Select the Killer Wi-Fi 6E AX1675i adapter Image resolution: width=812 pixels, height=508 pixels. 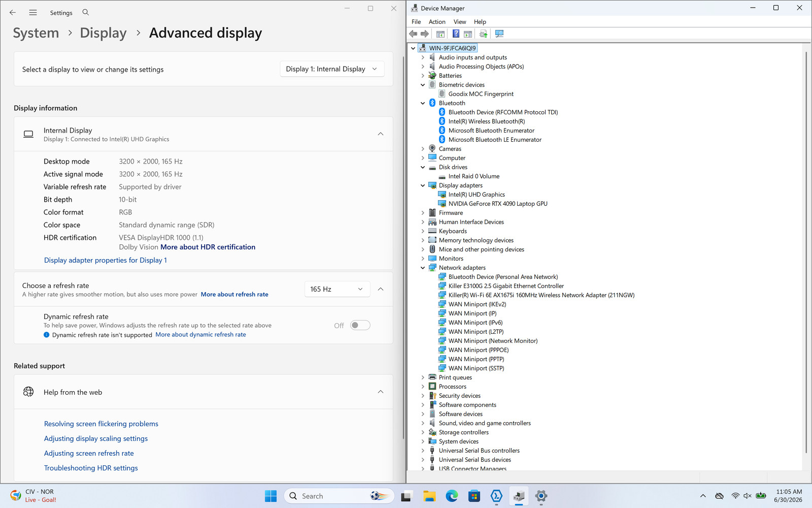click(542, 295)
